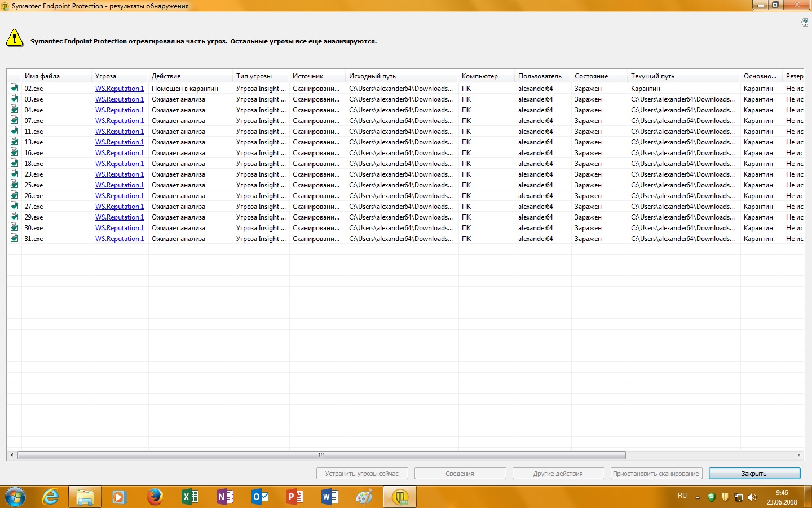The image size is (812, 508).
Task: Click the 'Помещен в карантин' action cell
Action: pos(185,89)
